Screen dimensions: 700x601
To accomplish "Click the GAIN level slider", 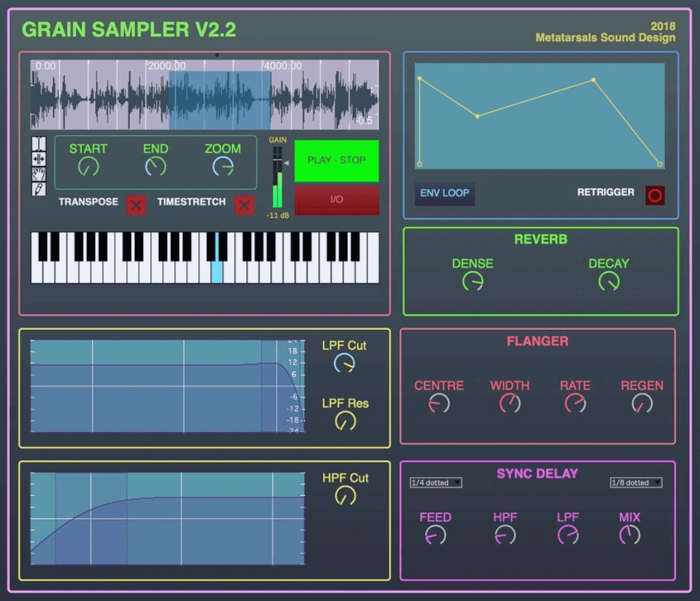I will click(x=277, y=178).
